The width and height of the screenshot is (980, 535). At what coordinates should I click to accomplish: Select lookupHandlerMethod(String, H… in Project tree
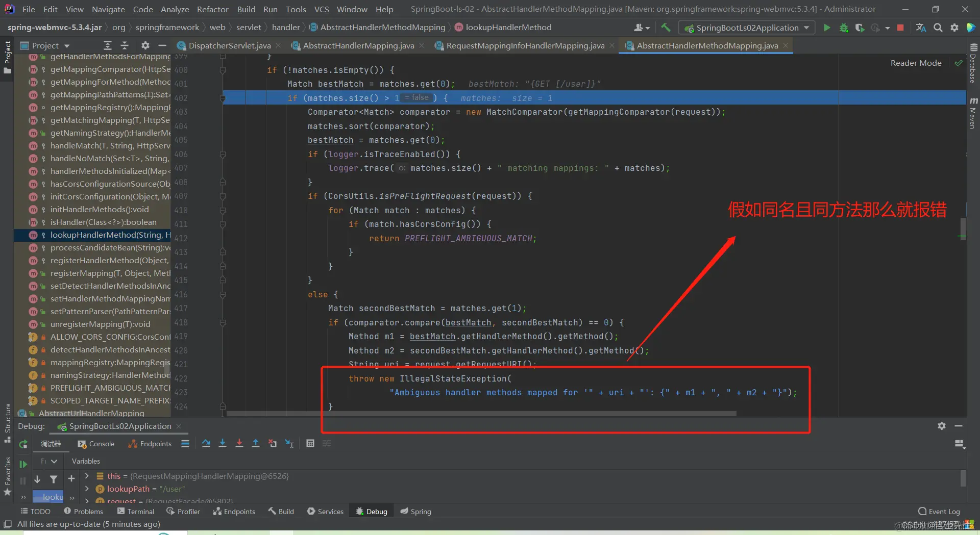[x=92, y=235]
